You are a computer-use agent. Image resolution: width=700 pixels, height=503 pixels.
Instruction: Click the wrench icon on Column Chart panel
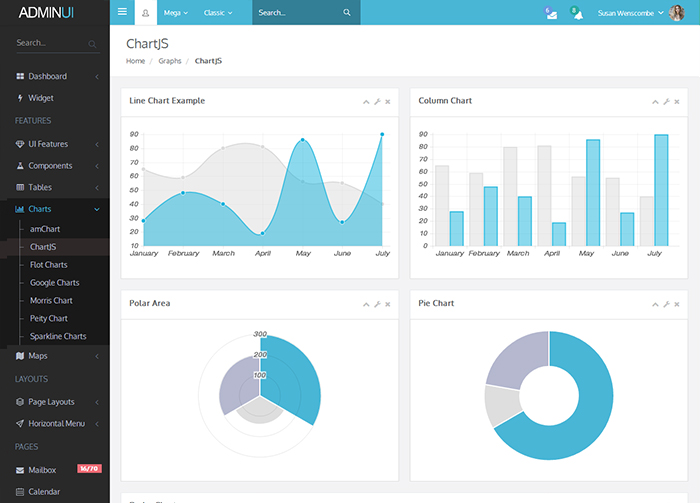pos(666,102)
